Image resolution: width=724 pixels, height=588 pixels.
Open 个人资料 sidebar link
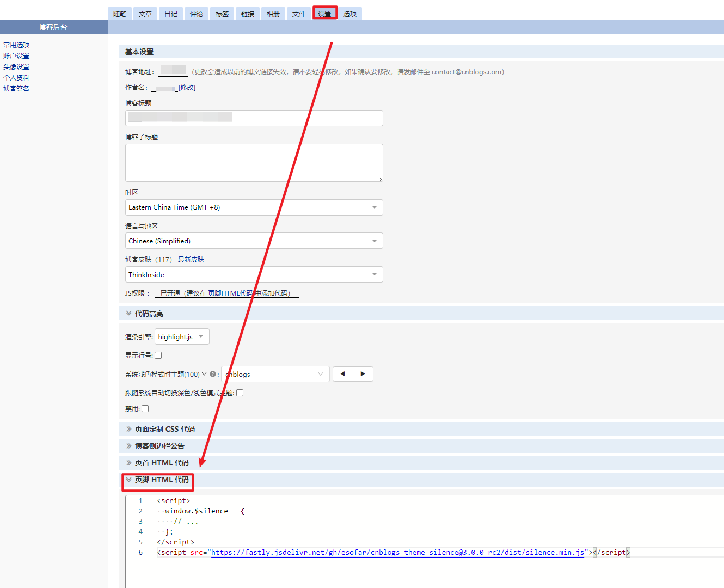[x=16, y=77]
